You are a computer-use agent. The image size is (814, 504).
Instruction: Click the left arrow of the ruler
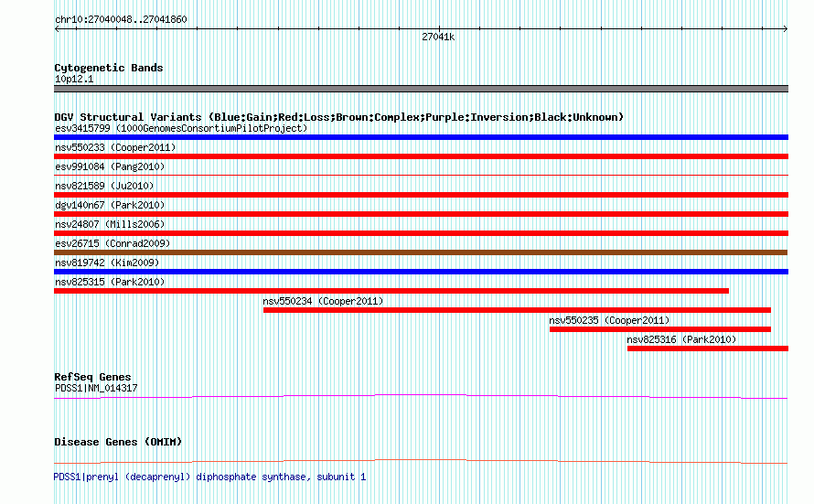[57, 29]
